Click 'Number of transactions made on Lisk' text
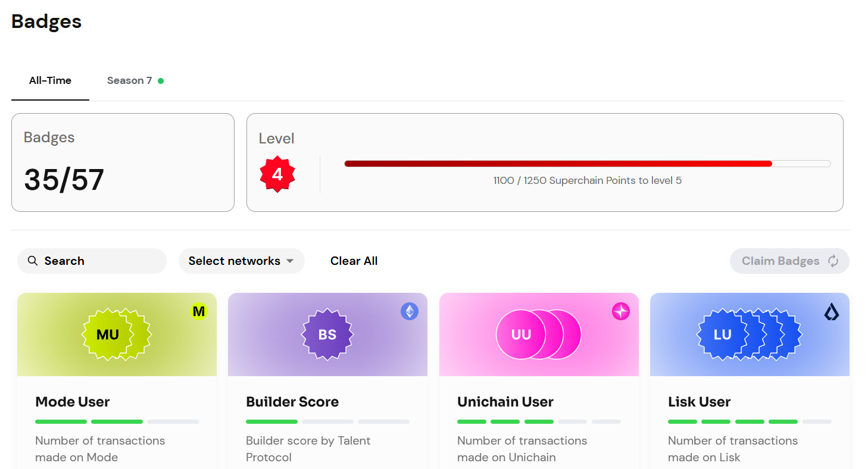Screen dimensions: 868x469 (733, 449)
